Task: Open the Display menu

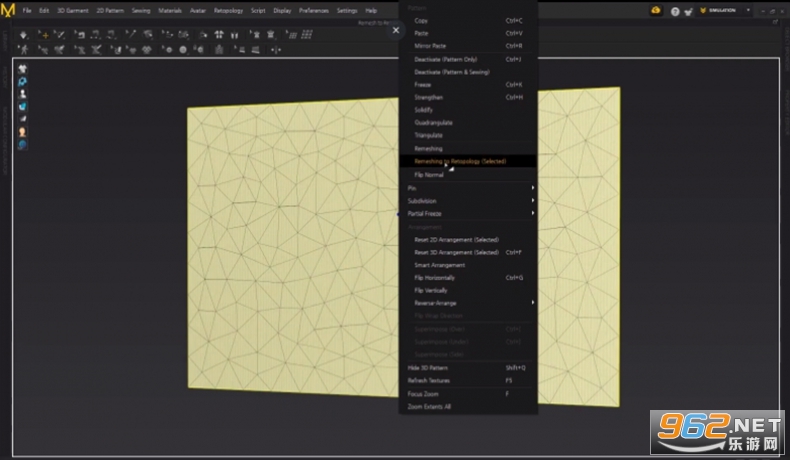Action: coord(282,11)
